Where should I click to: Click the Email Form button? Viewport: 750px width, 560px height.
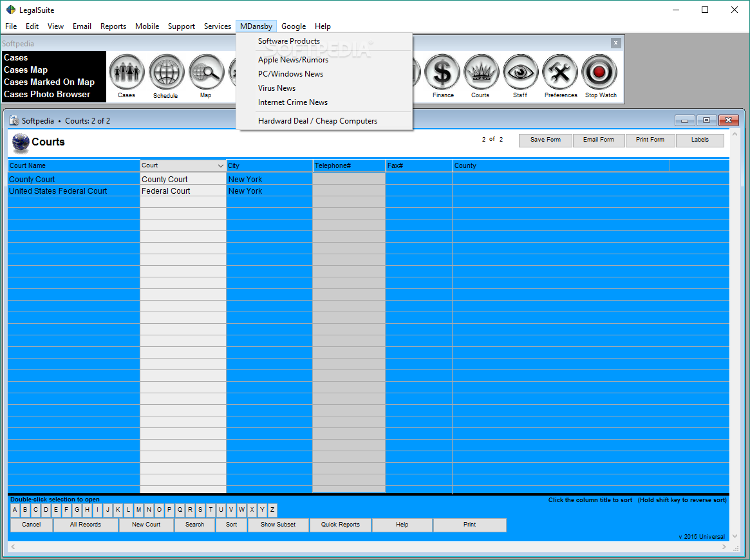pyautogui.click(x=598, y=140)
